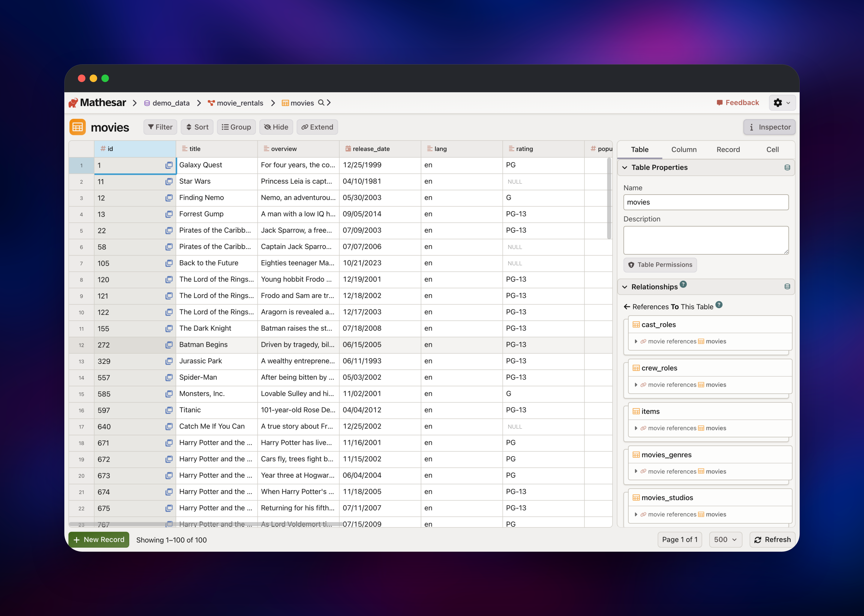The image size is (864, 616).
Task: Add a New Record
Action: (x=99, y=540)
